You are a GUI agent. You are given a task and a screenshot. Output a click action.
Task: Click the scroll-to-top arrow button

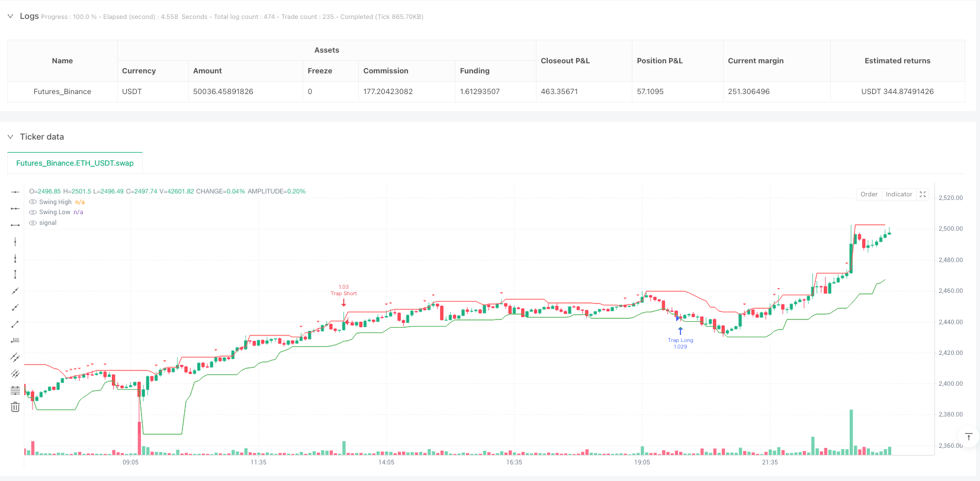[x=969, y=437]
